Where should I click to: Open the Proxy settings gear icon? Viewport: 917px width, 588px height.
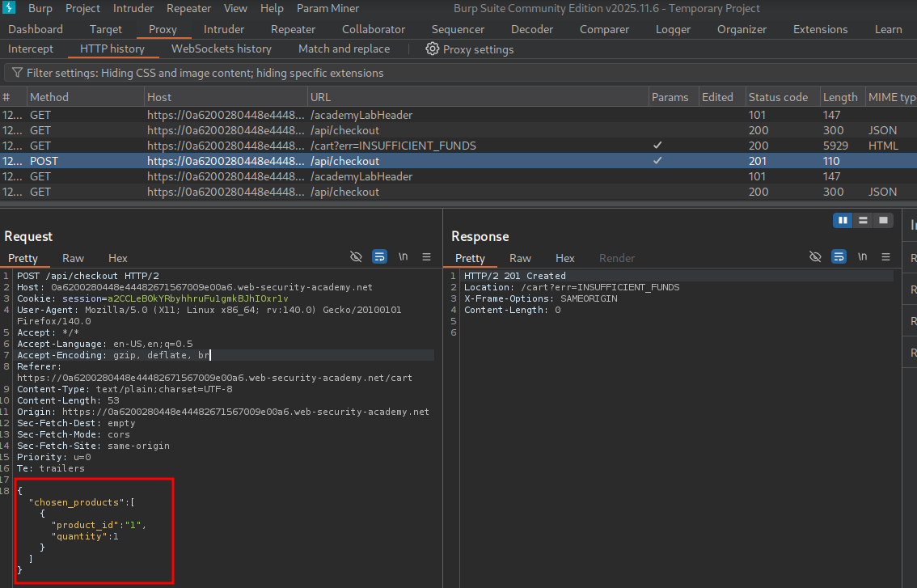pyautogui.click(x=432, y=49)
